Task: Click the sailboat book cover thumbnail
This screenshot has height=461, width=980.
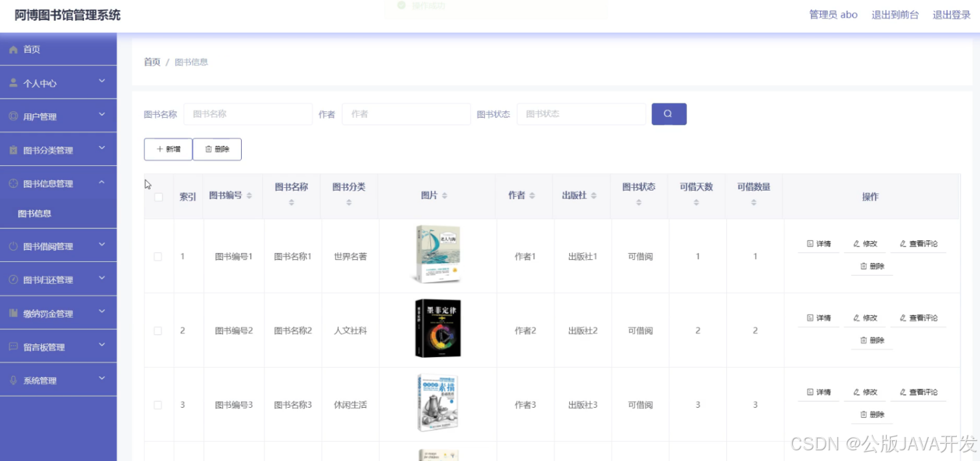Action: coord(437,254)
